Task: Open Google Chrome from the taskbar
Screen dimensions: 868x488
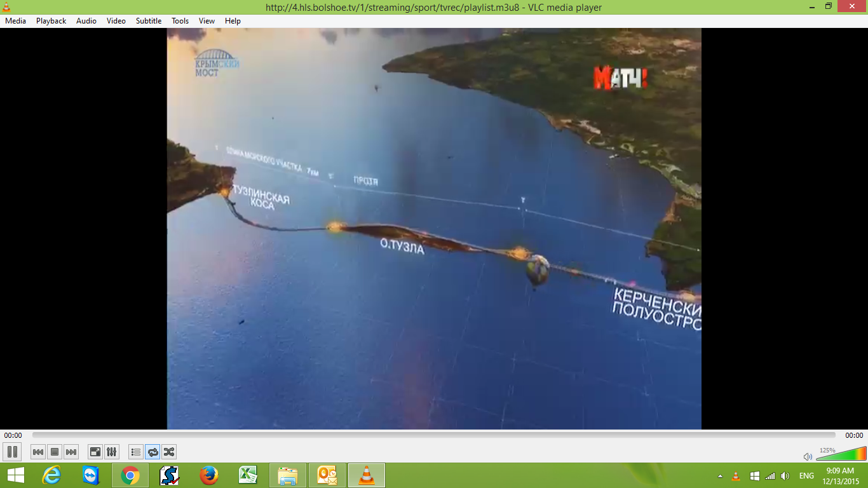Action: tap(130, 475)
